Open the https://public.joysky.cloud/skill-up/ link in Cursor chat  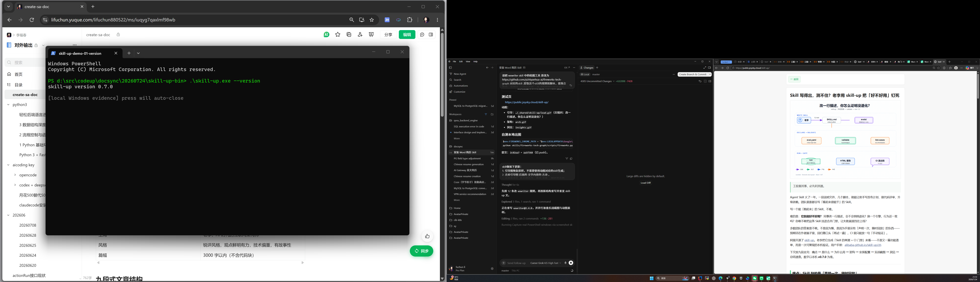pos(527,102)
